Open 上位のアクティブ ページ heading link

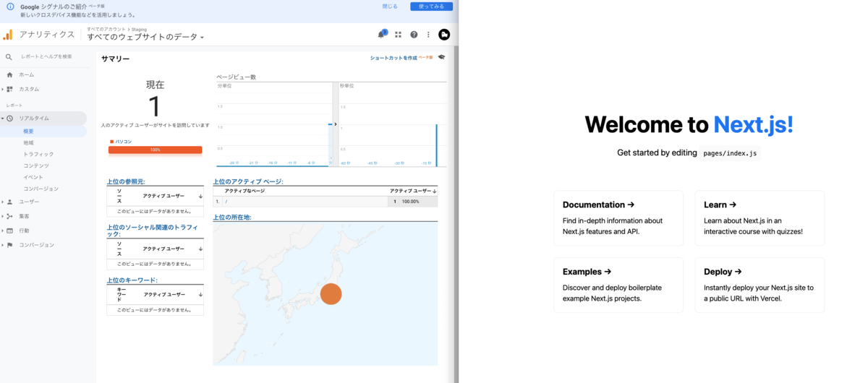pyautogui.click(x=248, y=182)
